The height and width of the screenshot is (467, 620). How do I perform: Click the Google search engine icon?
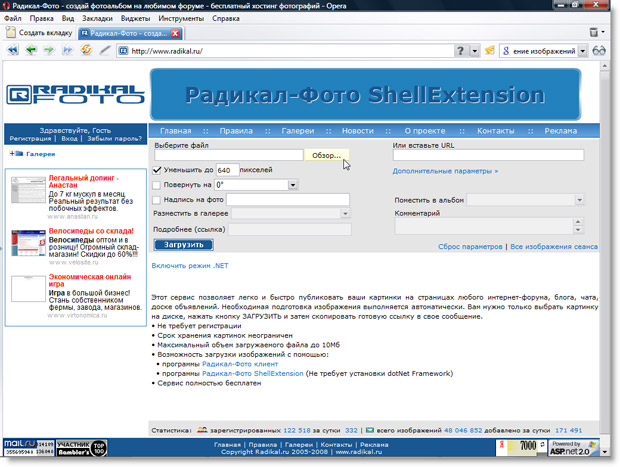click(506, 51)
